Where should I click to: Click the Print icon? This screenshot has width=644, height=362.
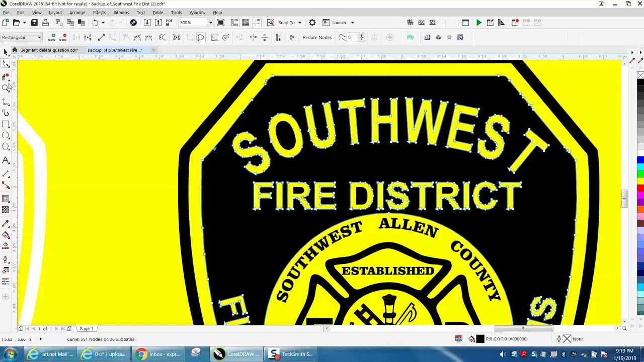pos(45,23)
